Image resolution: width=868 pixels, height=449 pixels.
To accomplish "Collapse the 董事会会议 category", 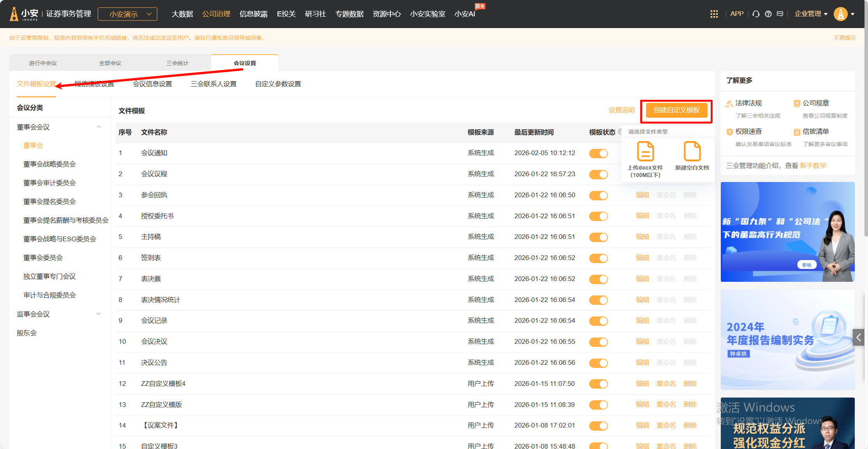I will click(x=99, y=127).
